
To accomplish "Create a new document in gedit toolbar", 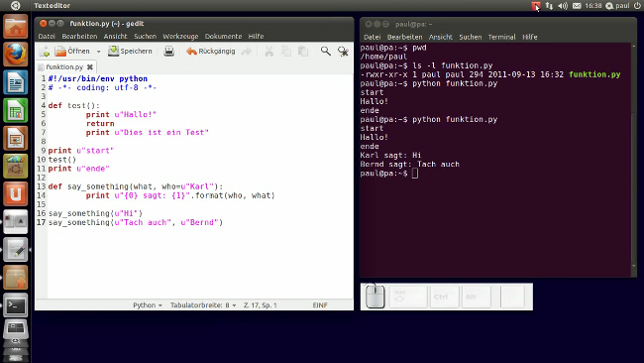I will tap(45, 52).
